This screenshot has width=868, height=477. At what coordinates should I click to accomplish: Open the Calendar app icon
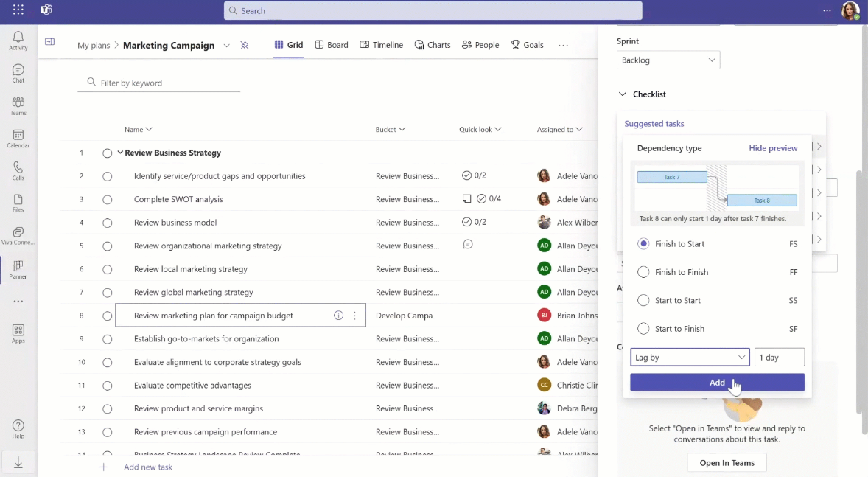point(18,138)
